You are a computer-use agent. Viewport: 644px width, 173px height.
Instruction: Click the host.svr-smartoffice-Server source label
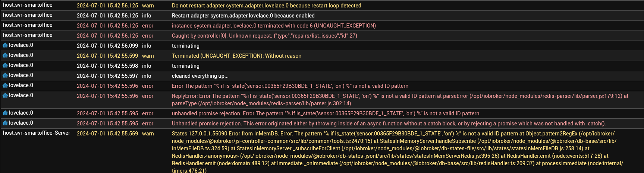click(37, 133)
